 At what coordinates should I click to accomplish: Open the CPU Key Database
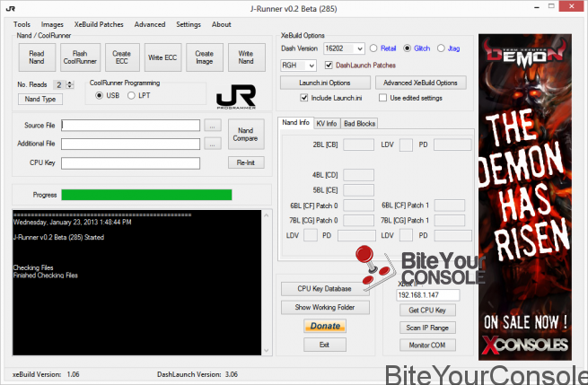(324, 289)
